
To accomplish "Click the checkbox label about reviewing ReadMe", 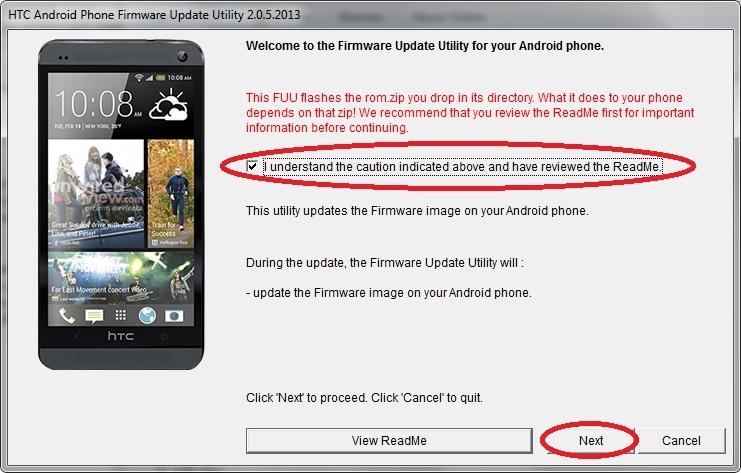I will tap(463, 167).
